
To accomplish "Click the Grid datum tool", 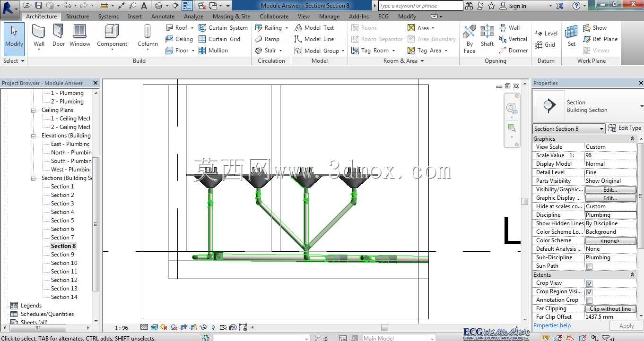I will [x=545, y=45].
